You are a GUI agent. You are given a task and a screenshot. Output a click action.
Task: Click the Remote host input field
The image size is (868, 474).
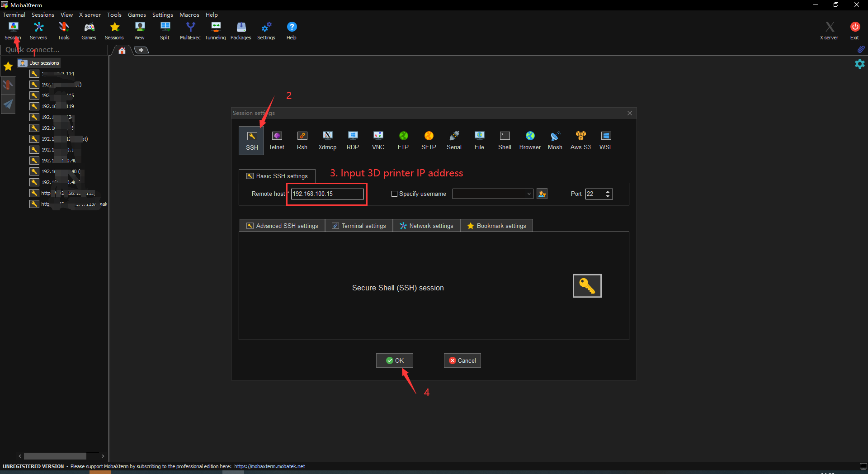point(327,194)
